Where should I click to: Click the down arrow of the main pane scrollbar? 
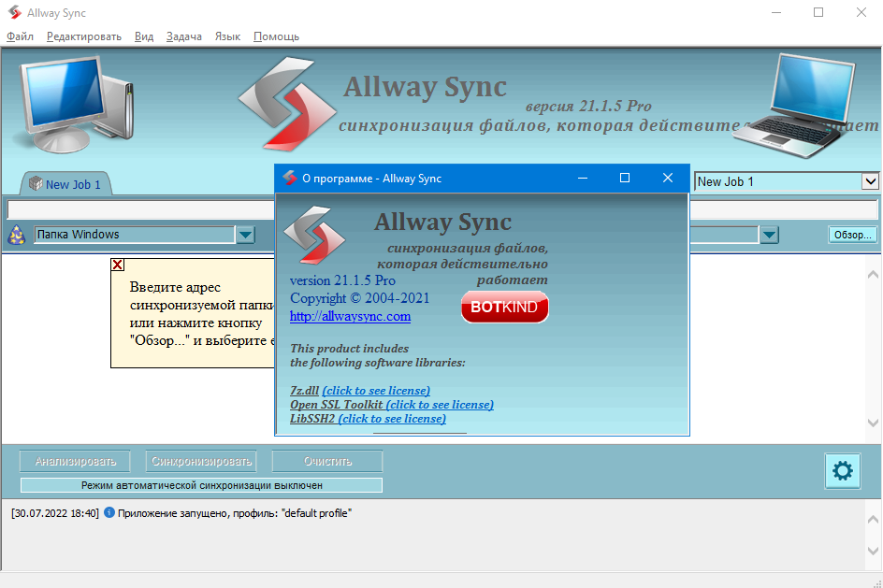[873, 423]
